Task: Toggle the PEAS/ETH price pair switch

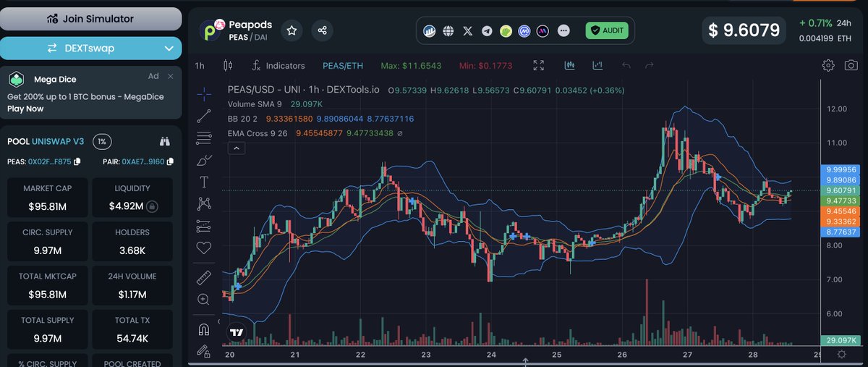Action: pyautogui.click(x=343, y=66)
